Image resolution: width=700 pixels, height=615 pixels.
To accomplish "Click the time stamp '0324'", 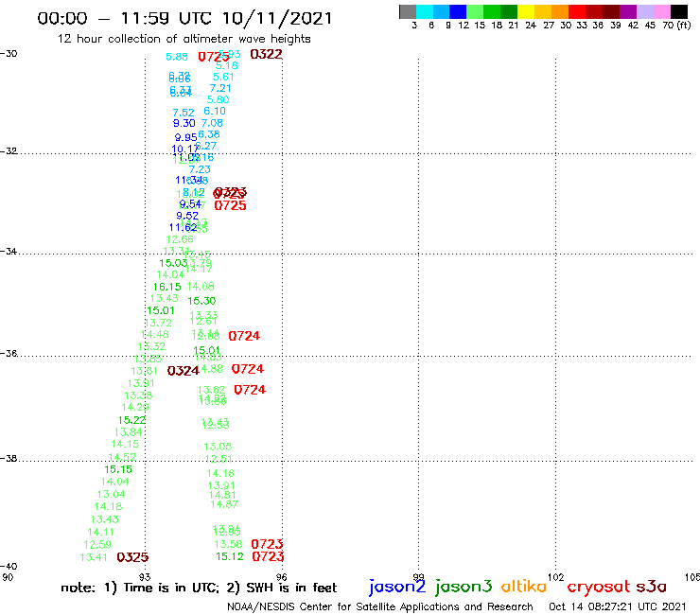I will (x=183, y=371).
